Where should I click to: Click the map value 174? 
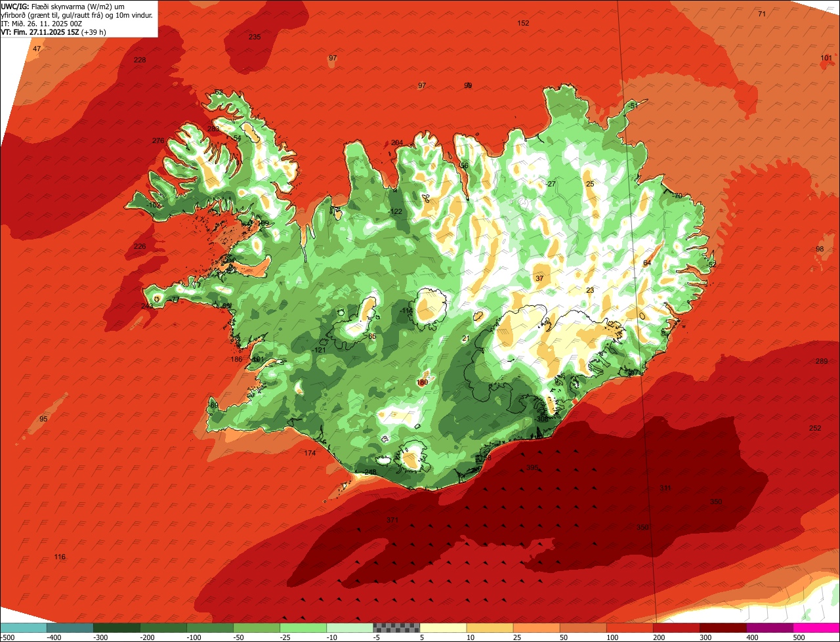point(310,453)
